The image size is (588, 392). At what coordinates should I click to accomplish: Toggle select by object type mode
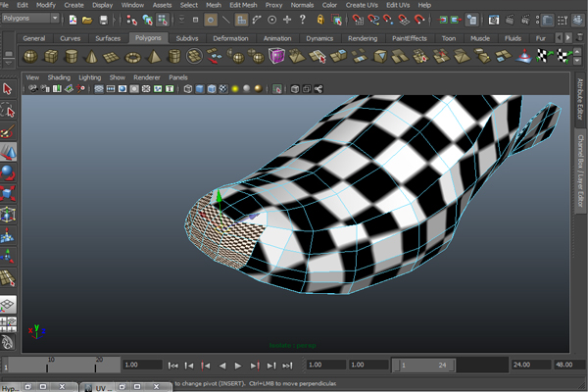[x=147, y=20]
